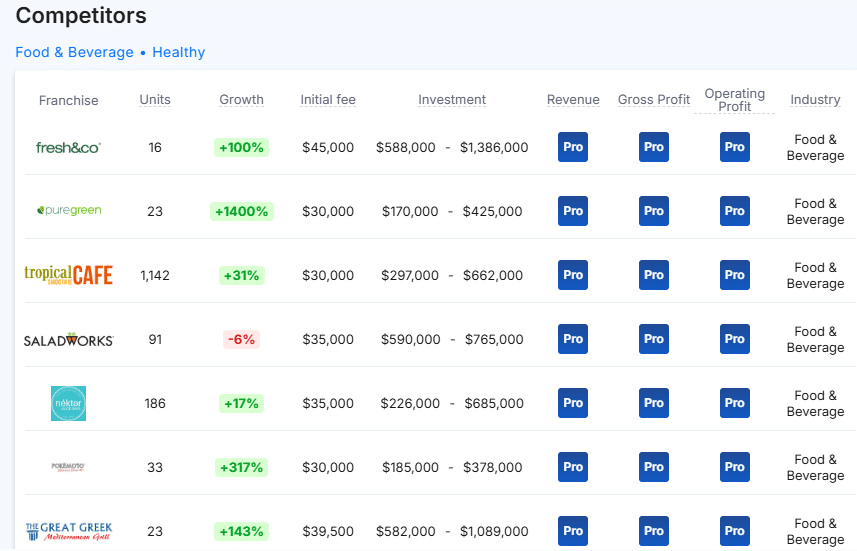Click the $590,000 investment value
This screenshot has width=857, height=551.
point(410,339)
